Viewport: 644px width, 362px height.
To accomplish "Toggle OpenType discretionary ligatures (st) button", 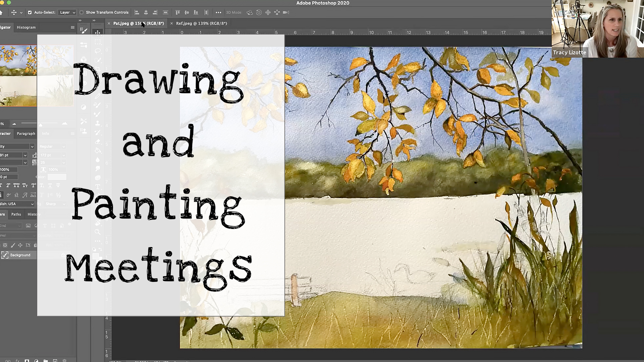I will pyautogui.click(x=17, y=195).
